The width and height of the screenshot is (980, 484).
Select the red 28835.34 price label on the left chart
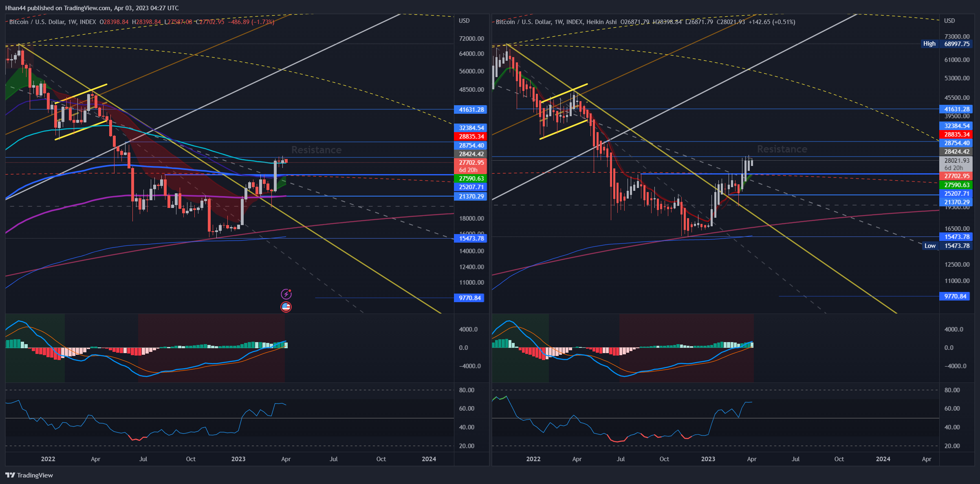(x=471, y=136)
